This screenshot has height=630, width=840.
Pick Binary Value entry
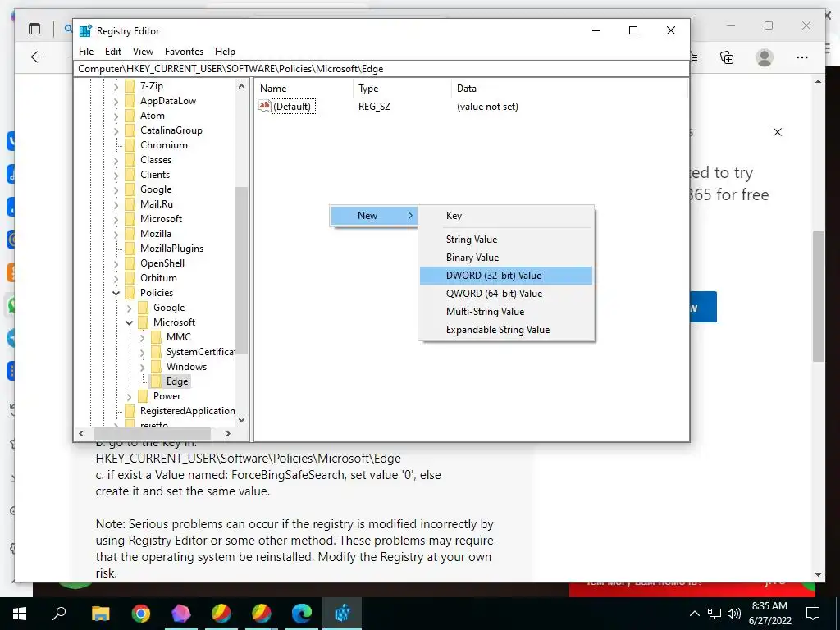click(x=505, y=258)
